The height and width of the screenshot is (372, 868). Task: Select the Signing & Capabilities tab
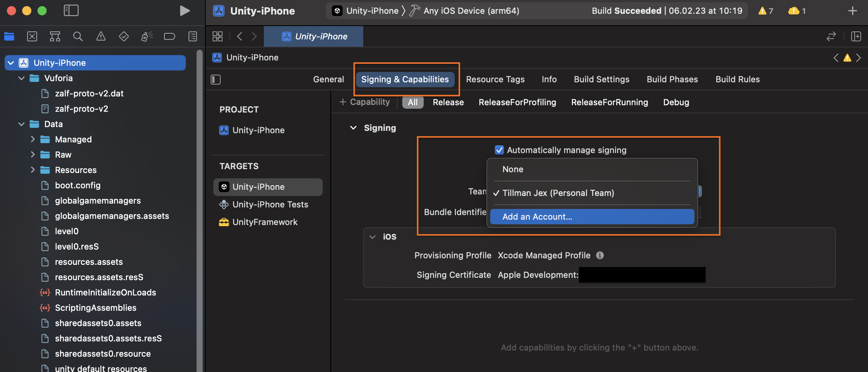405,79
